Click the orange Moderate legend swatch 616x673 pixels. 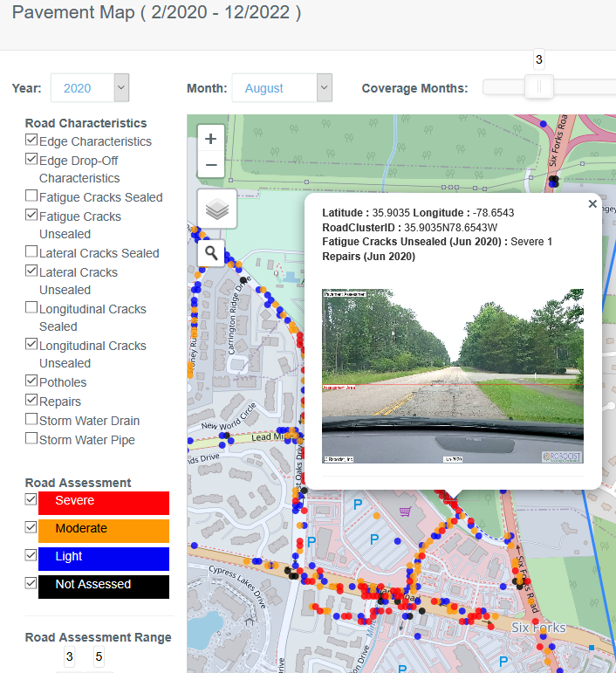coord(104,530)
